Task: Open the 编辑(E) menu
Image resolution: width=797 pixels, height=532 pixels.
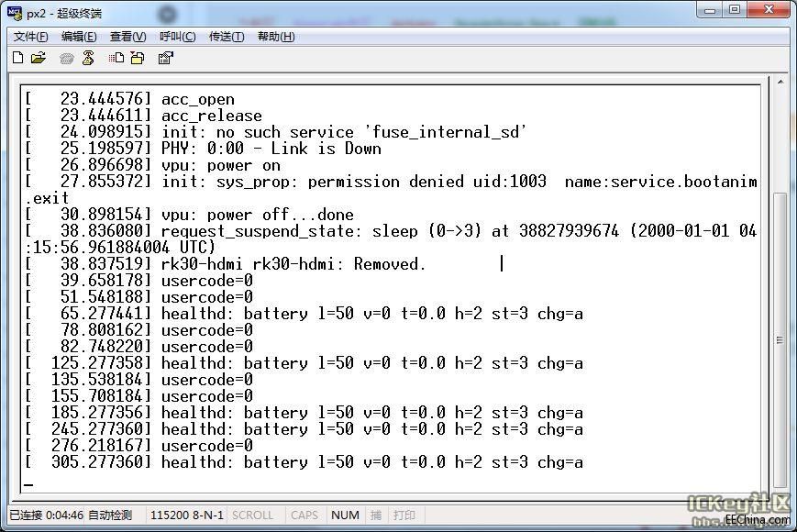Action: pos(79,37)
